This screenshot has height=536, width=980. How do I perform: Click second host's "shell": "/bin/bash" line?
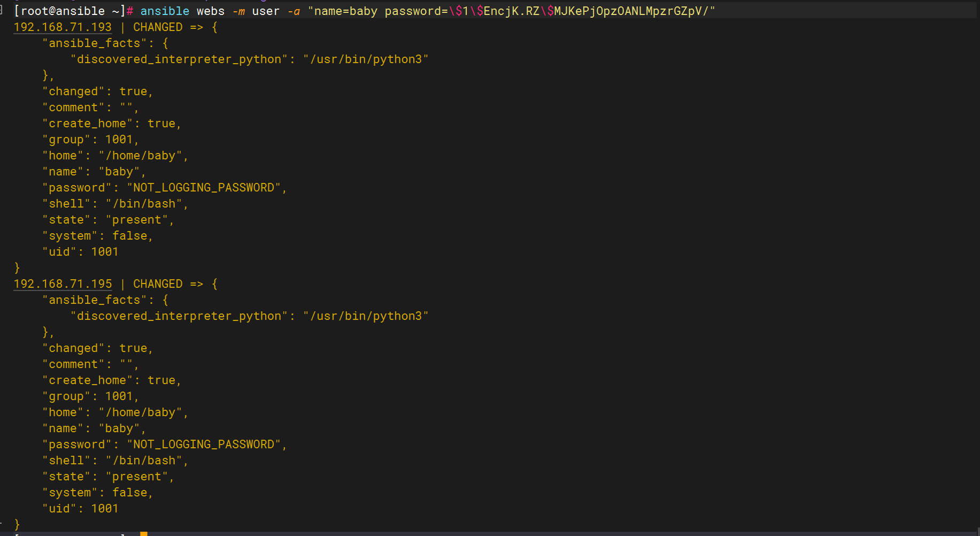[115, 461]
